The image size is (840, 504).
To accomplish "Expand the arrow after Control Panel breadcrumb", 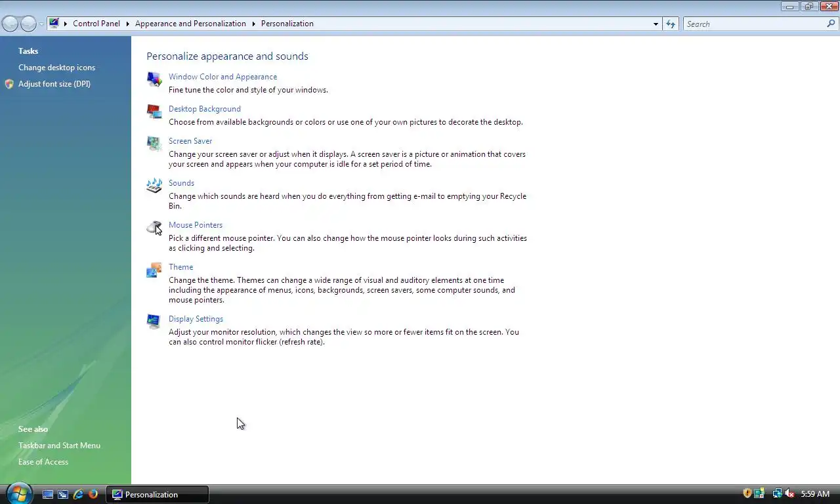I will coord(127,24).
